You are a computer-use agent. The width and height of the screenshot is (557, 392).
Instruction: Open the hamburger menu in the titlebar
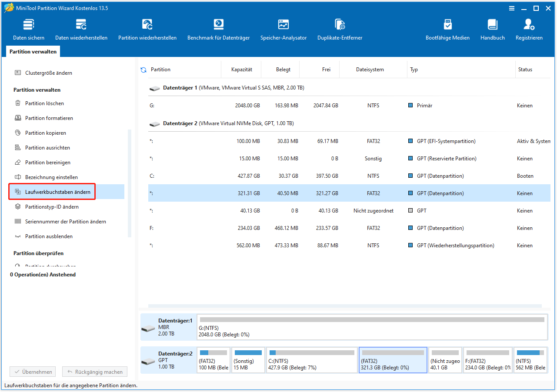[512, 8]
